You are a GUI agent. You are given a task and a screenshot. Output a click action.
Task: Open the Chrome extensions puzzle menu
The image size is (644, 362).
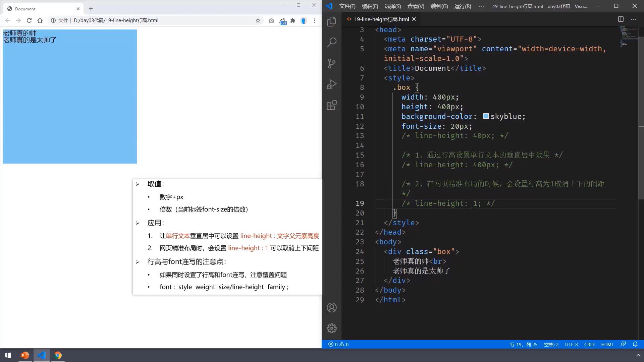(293, 20)
